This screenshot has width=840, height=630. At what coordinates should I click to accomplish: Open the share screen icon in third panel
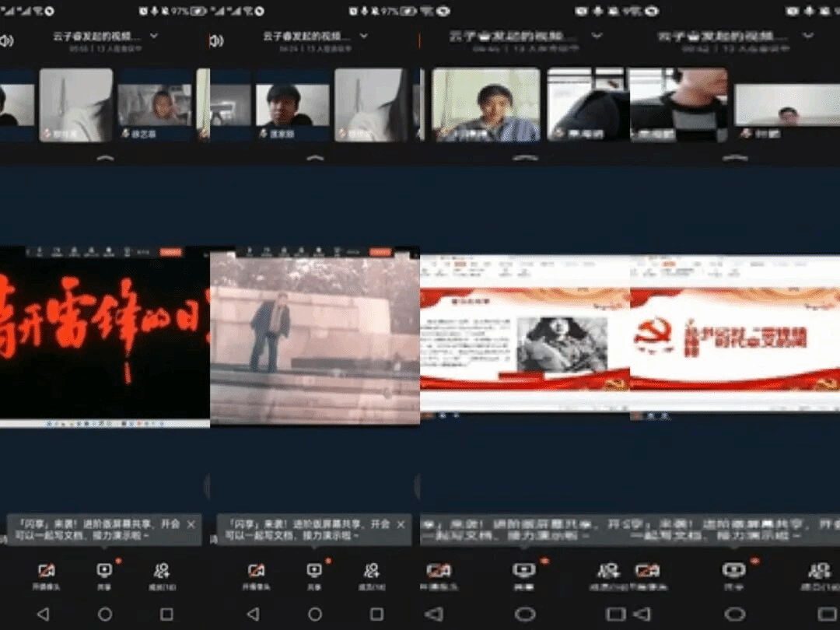(524, 572)
